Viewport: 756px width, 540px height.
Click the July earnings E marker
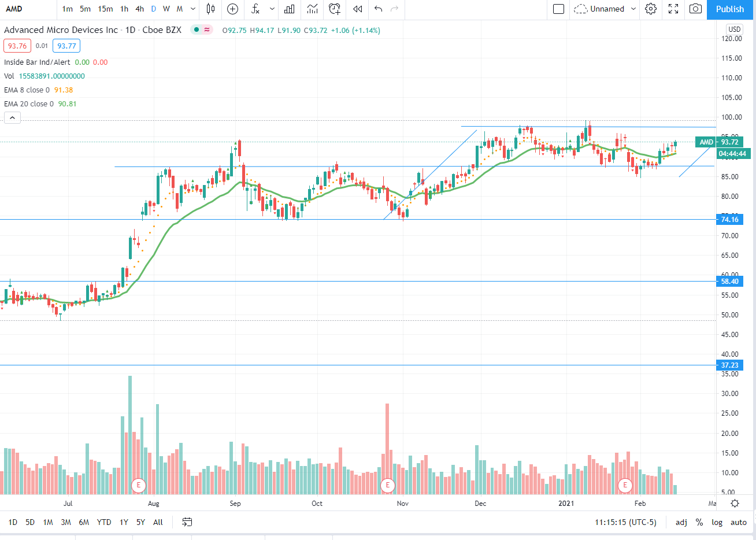[x=138, y=485]
